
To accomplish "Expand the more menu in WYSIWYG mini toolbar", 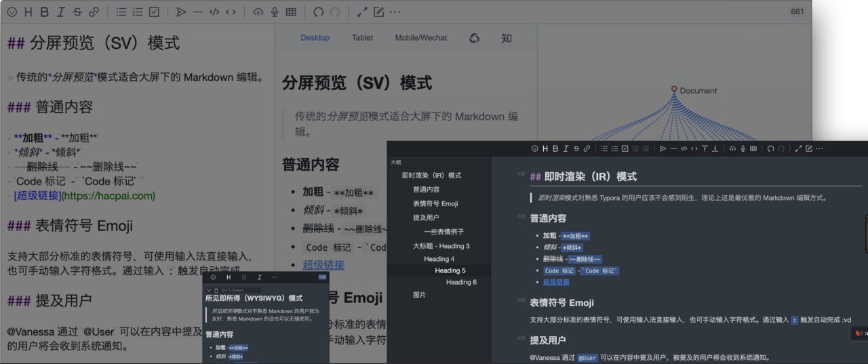I will point(275,277).
